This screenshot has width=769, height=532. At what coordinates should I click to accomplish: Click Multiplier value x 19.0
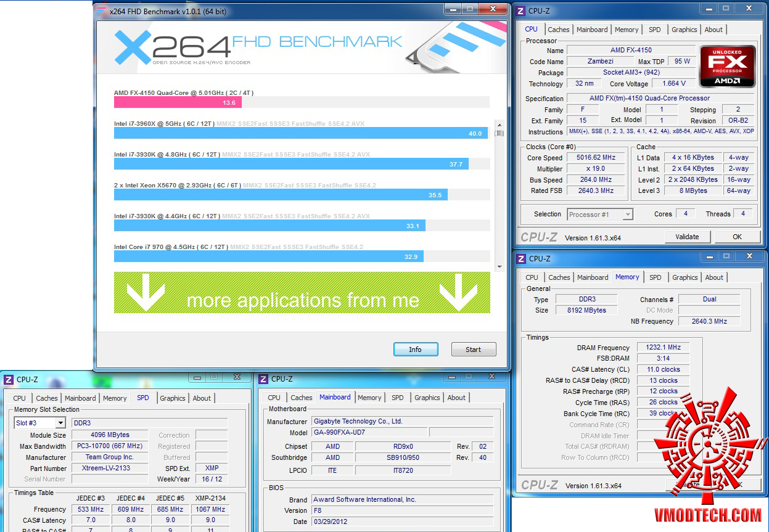coord(596,169)
